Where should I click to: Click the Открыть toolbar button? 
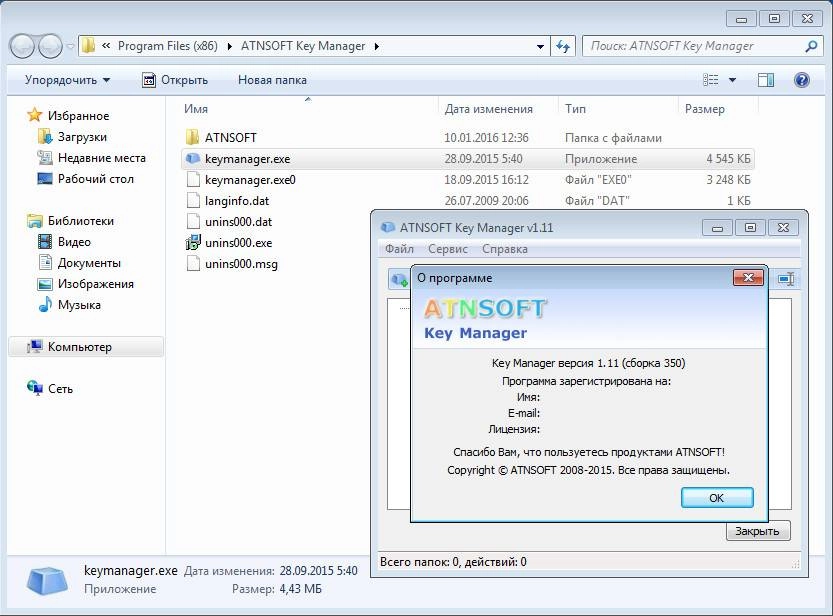click(175, 80)
